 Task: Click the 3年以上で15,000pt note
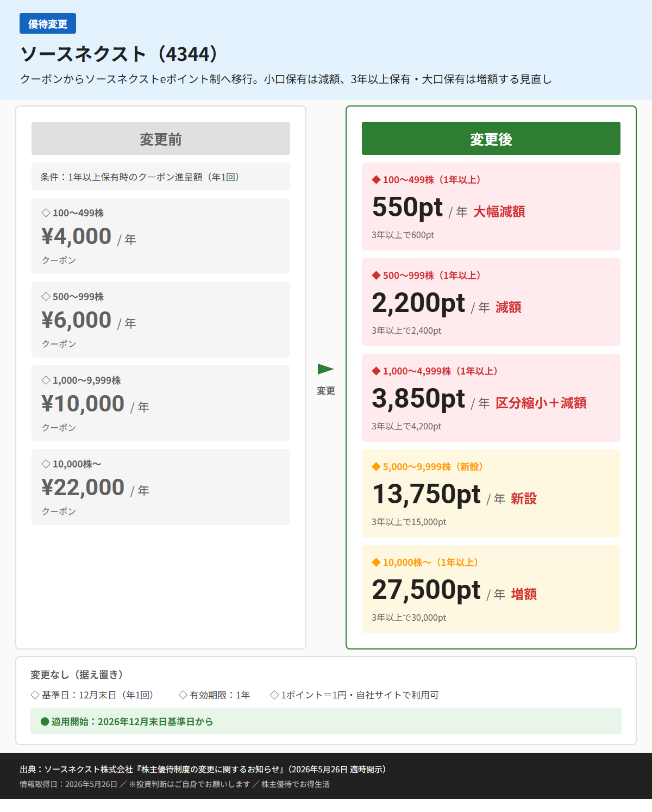409,522
